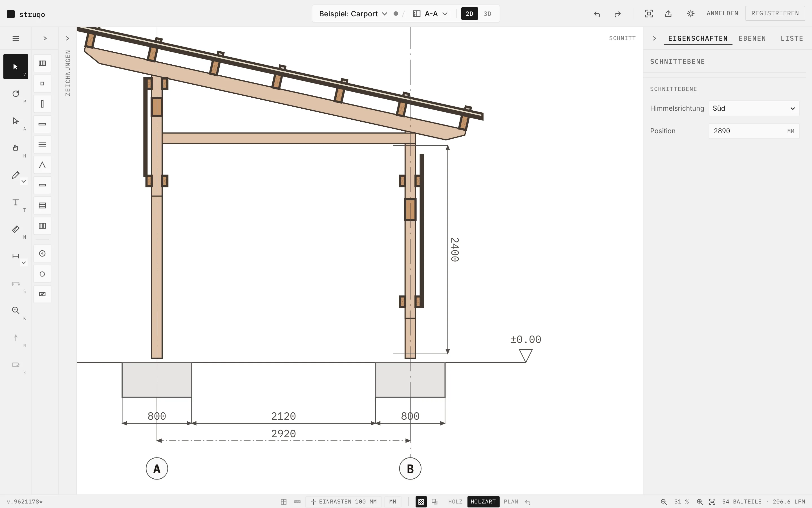Screen dimensions: 812x508
Task: Select the dimension line tool
Action: (x=16, y=256)
